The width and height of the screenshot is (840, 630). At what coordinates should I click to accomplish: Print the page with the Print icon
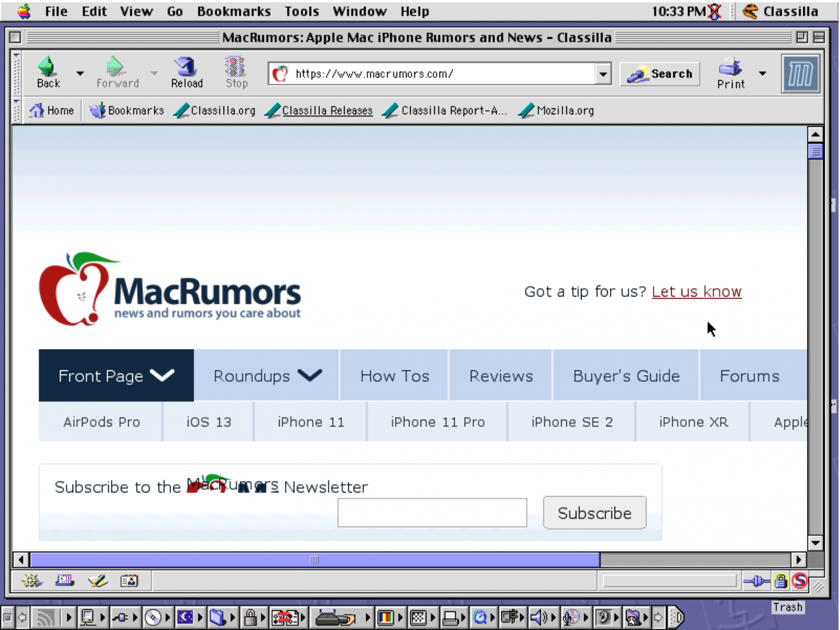731,73
